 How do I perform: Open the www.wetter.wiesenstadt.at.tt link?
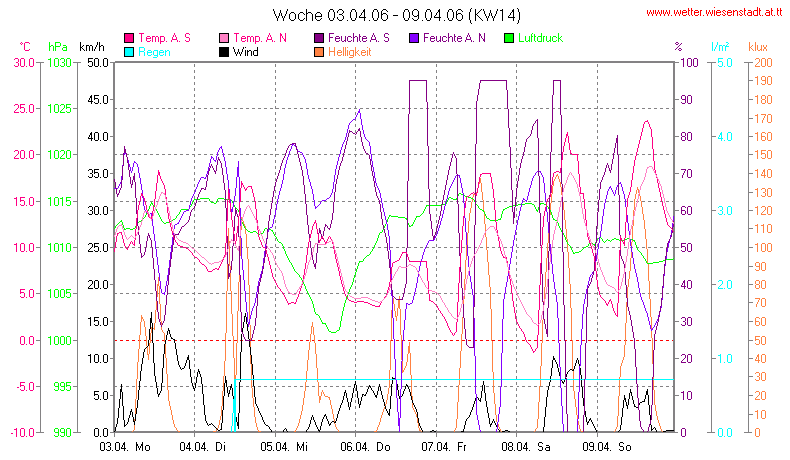pos(714,13)
